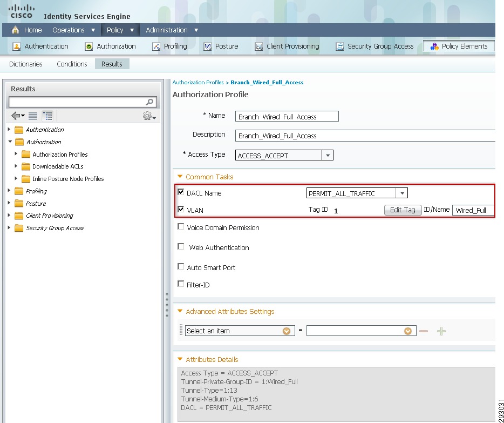Open the gear settings menu in Results
The image size is (504, 423).
pyautogui.click(x=149, y=116)
